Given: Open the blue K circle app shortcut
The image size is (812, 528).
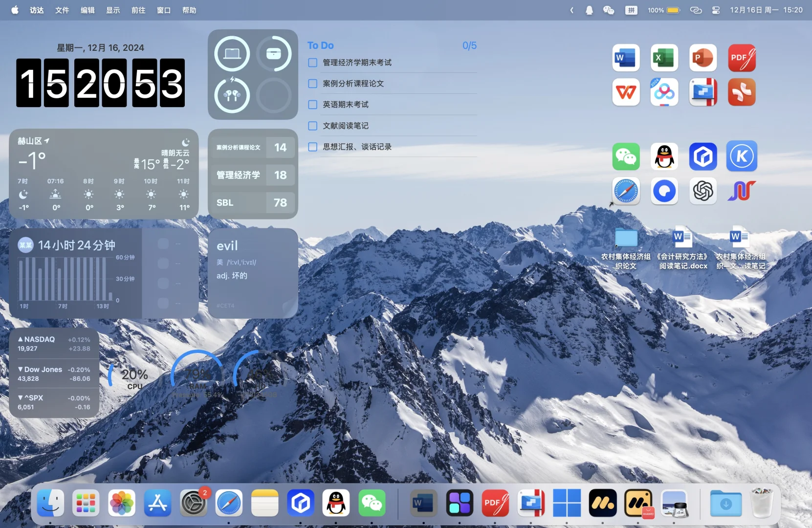Looking at the screenshot, I should (x=742, y=156).
